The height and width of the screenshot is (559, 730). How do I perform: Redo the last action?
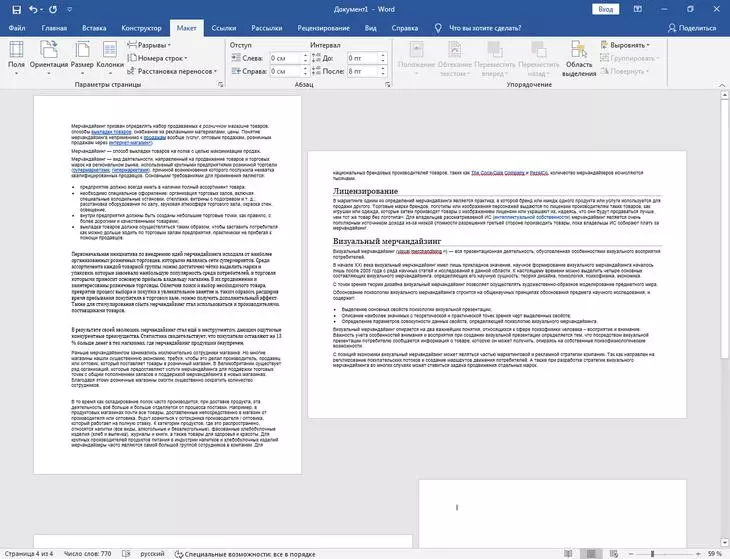pos(53,9)
